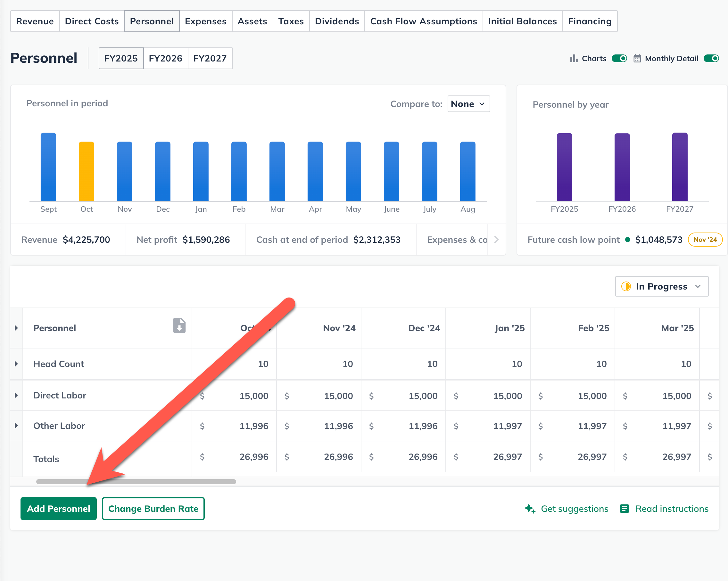Viewport: 728px width, 581px height.
Task: Click the In Progress half-circle status icon
Action: (626, 286)
